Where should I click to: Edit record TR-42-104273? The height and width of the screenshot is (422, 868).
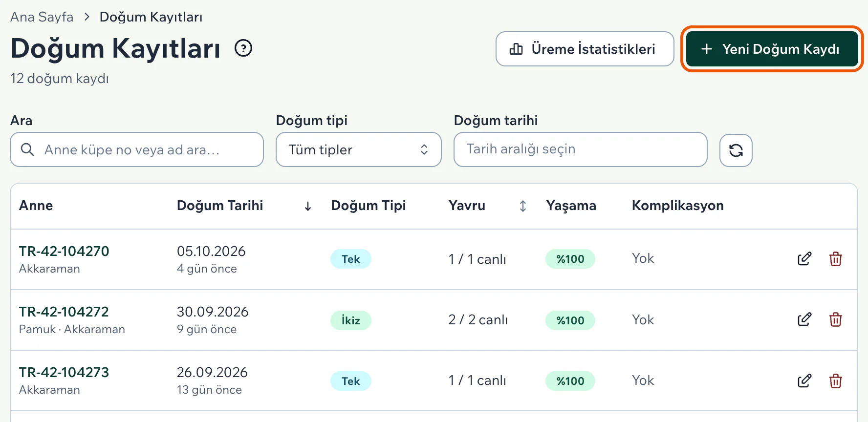coord(804,380)
